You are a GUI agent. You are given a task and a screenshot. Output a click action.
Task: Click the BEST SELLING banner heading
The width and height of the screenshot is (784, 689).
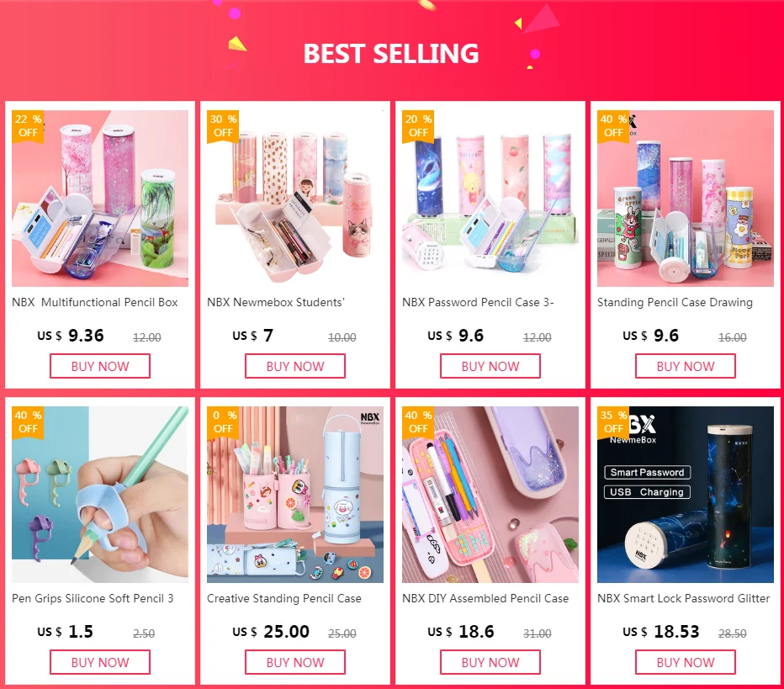(x=391, y=54)
